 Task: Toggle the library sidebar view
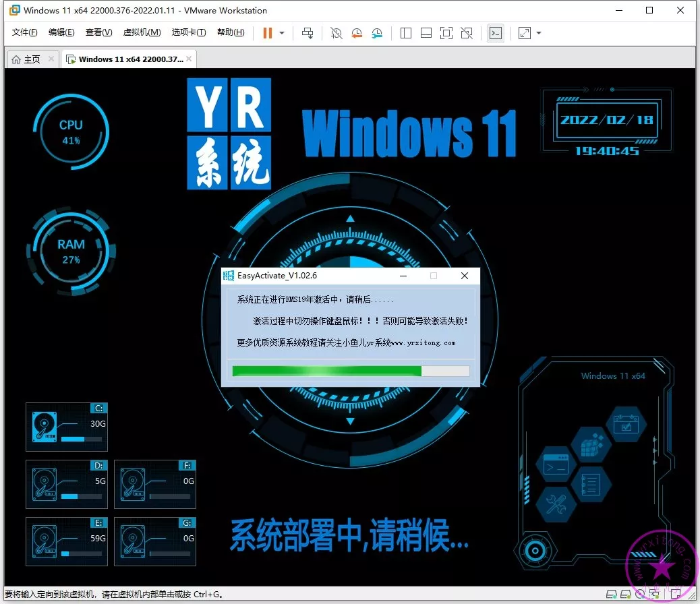pyautogui.click(x=406, y=33)
